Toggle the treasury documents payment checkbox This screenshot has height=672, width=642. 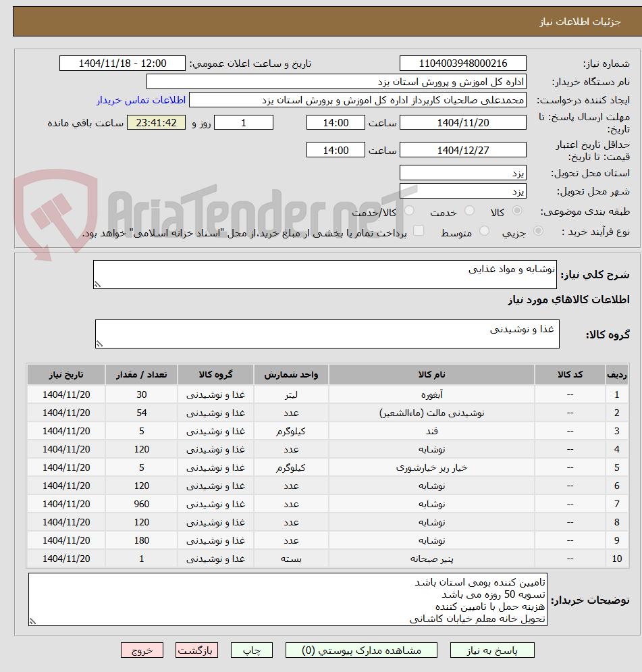tap(419, 230)
